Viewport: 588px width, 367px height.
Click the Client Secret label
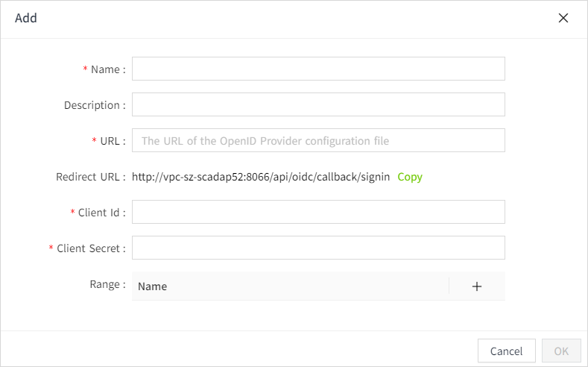tap(90, 248)
